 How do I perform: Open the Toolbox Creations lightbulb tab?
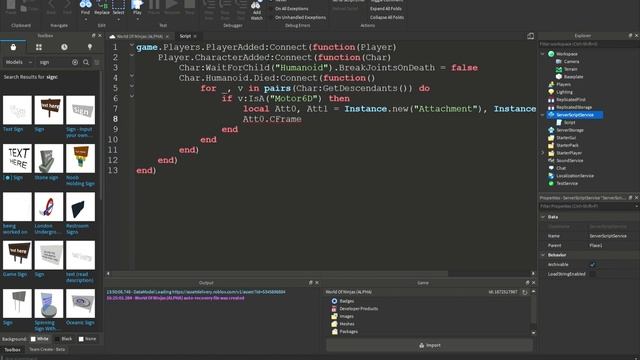point(90,47)
